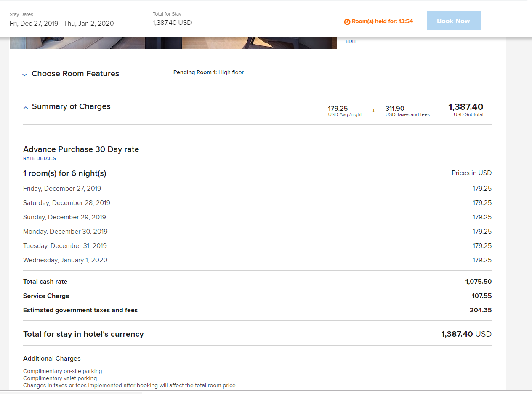The height and width of the screenshot is (394, 532).
Task: Click the plus sign between average and taxes
Action: (374, 111)
